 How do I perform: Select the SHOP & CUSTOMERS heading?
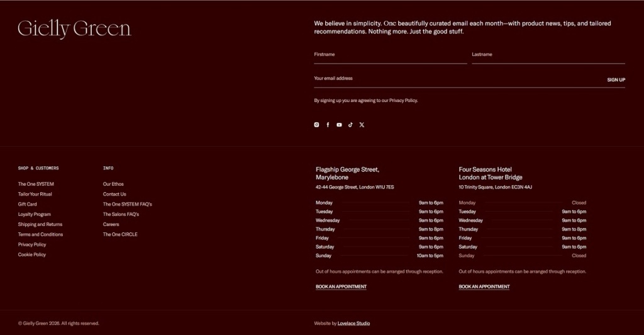click(x=38, y=168)
